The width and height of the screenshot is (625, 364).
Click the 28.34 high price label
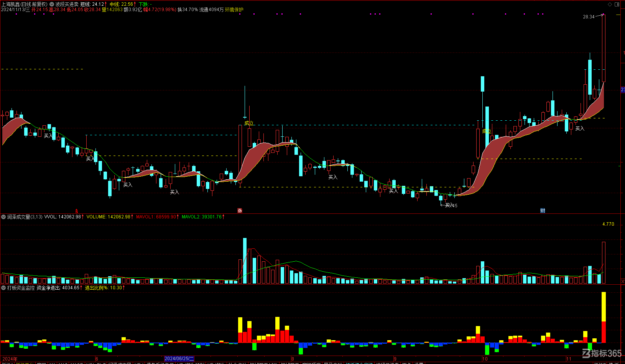click(x=589, y=17)
